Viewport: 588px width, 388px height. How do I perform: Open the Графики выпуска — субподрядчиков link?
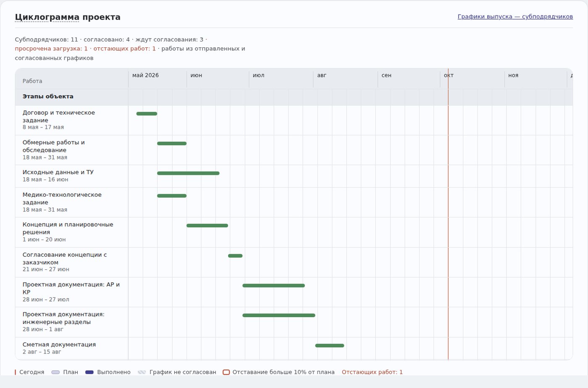tap(515, 17)
